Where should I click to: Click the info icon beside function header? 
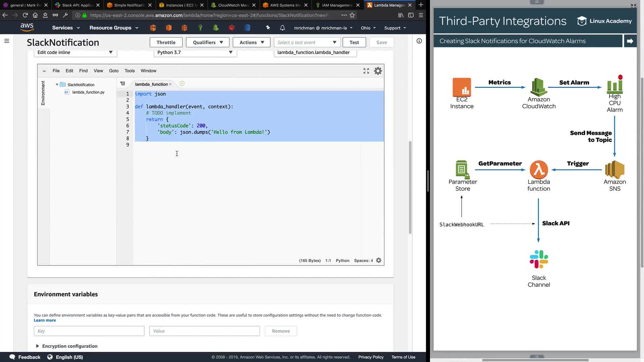[x=419, y=41]
